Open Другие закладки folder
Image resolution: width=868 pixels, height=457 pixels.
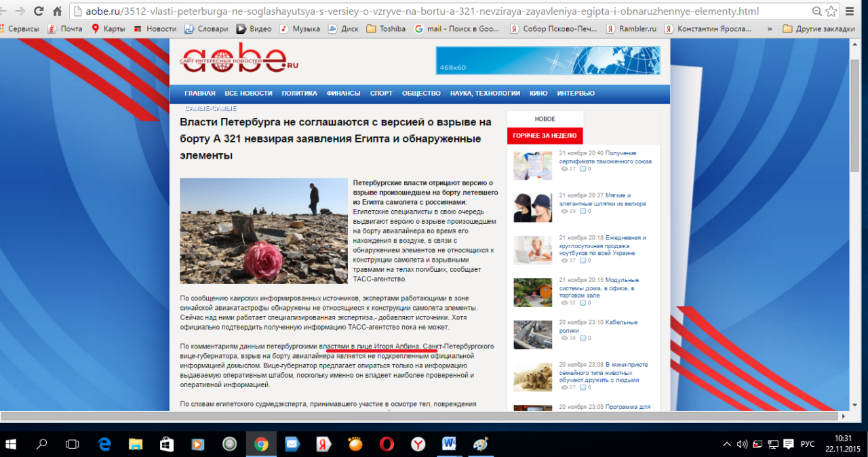818,28
